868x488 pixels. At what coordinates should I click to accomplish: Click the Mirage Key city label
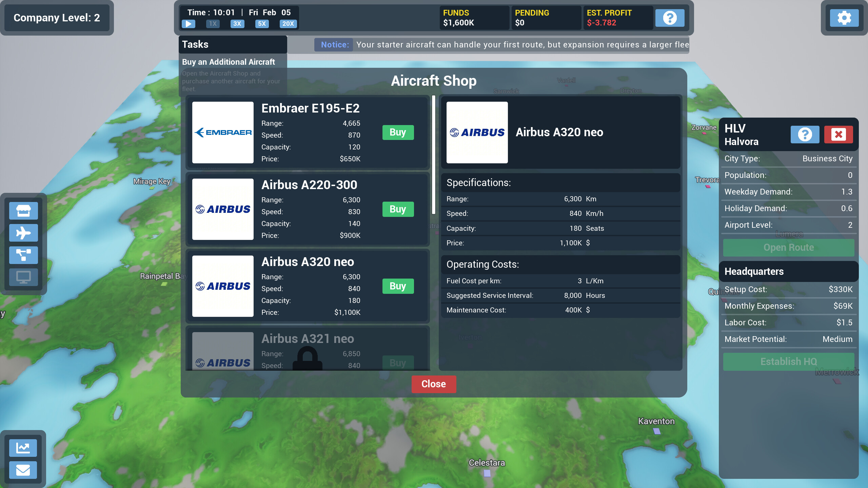coord(152,181)
